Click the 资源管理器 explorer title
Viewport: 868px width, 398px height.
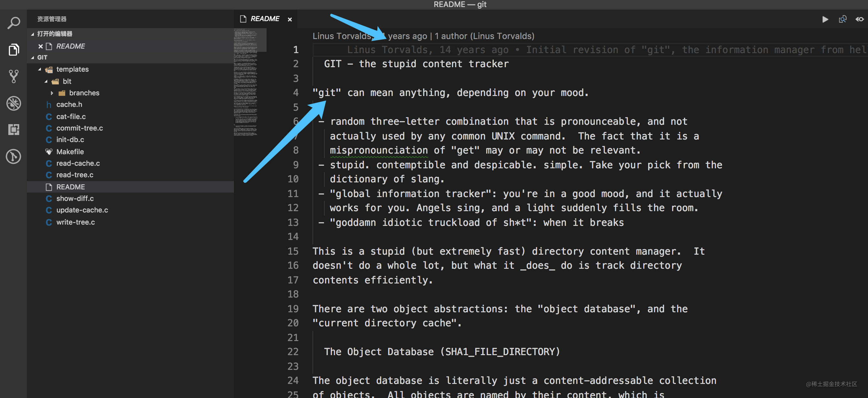(x=51, y=19)
